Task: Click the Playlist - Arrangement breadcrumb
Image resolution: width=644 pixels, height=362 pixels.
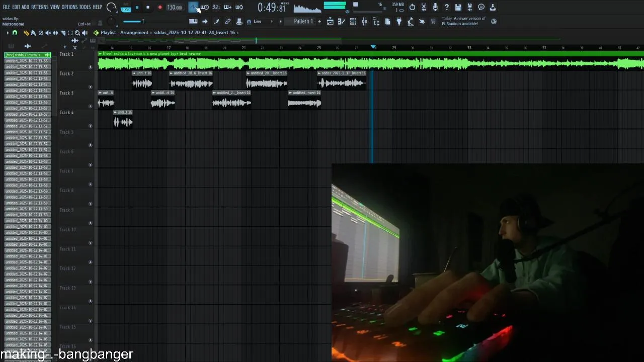Action: point(125,33)
